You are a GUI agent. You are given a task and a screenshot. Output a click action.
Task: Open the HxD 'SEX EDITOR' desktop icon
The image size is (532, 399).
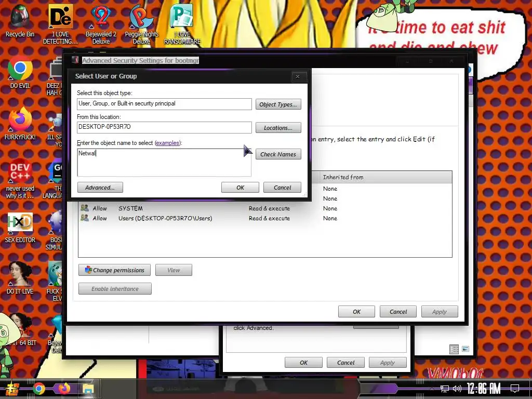pos(20,228)
